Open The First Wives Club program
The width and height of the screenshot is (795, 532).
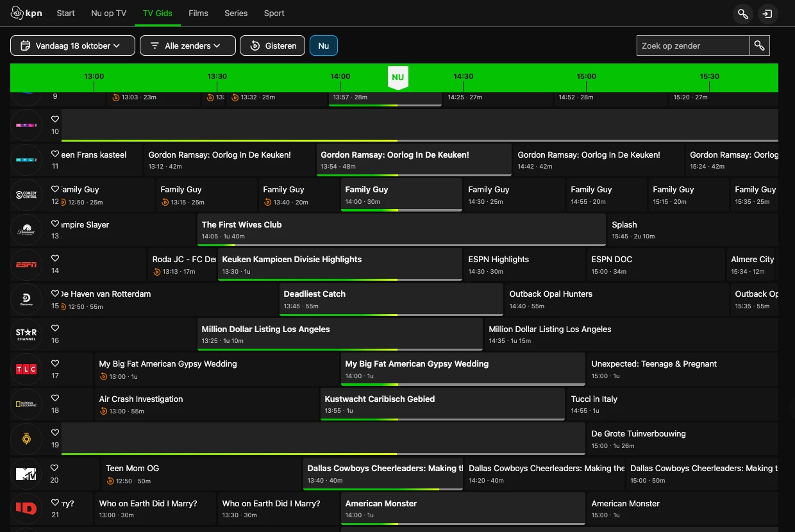click(x=401, y=230)
